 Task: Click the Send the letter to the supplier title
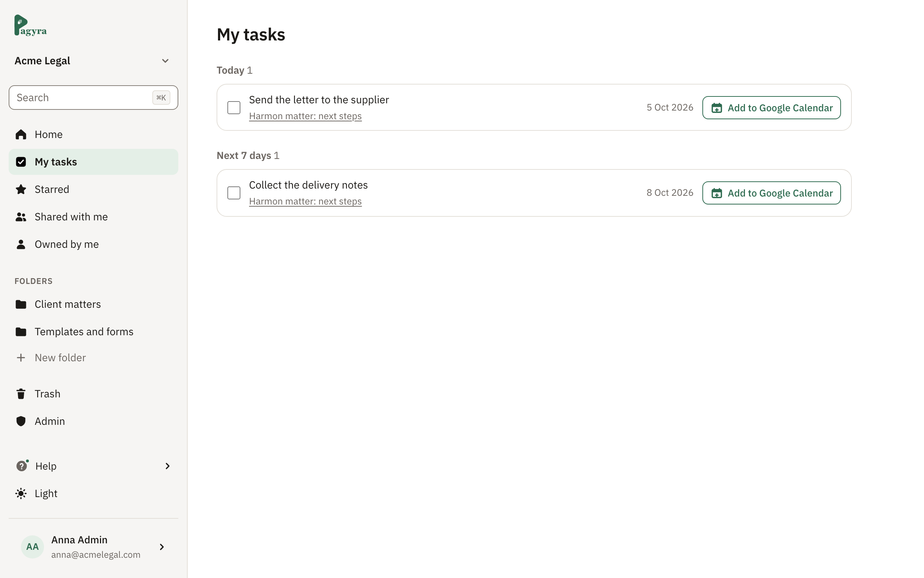(x=319, y=100)
